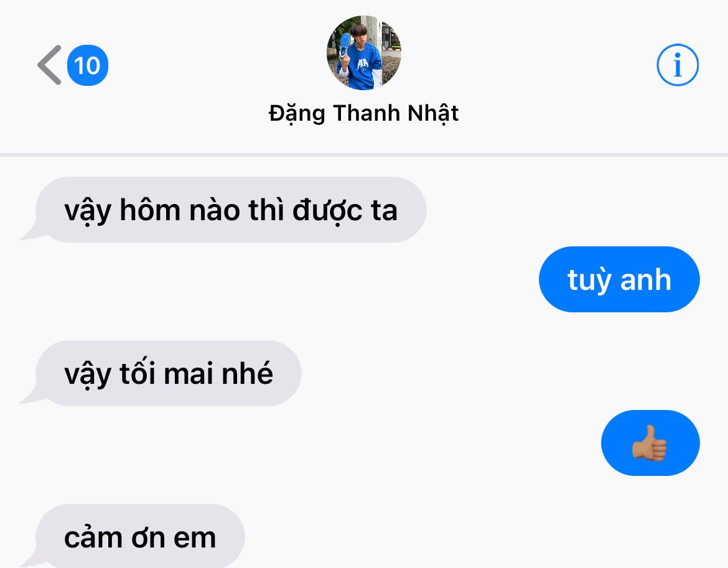
Task: Tap the 'cảm ơn em' message bubble
Action: pyautogui.click(x=140, y=536)
